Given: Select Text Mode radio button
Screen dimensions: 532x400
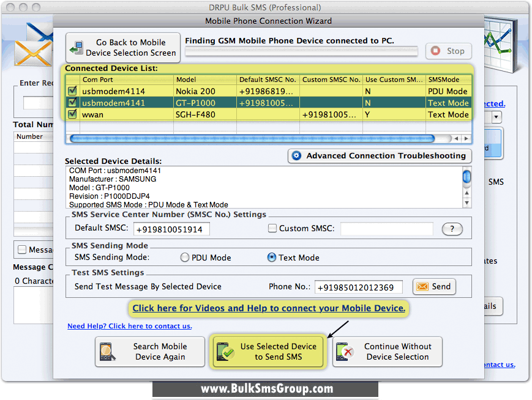Looking at the screenshot, I should point(272,257).
